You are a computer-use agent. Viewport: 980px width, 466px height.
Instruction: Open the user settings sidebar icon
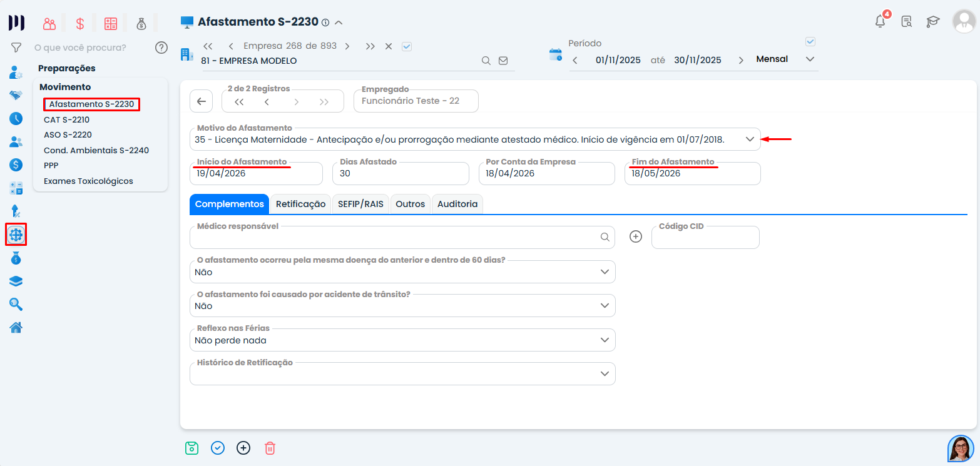tap(16, 72)
